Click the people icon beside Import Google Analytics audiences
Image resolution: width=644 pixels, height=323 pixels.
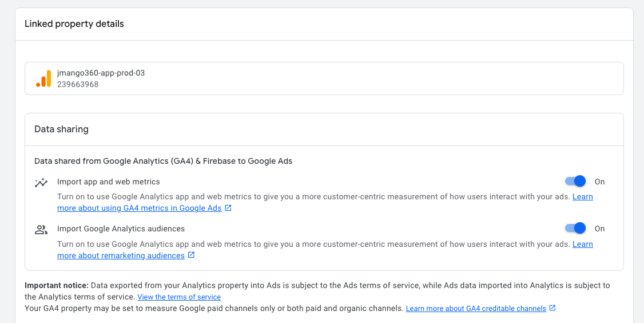tap(41, 230)
